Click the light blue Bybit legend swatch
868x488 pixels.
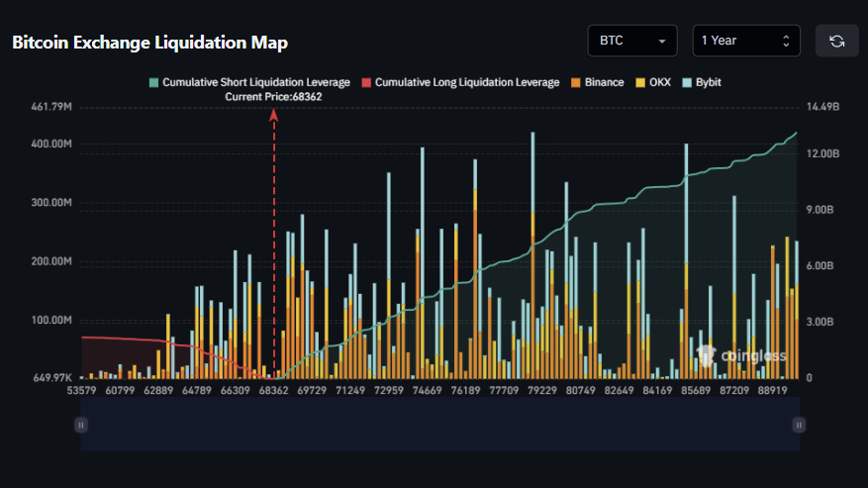[688, 82]
